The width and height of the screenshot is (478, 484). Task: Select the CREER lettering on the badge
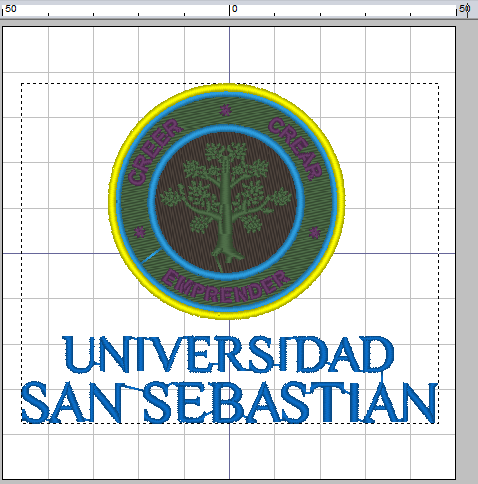click(x=155, y=153)
